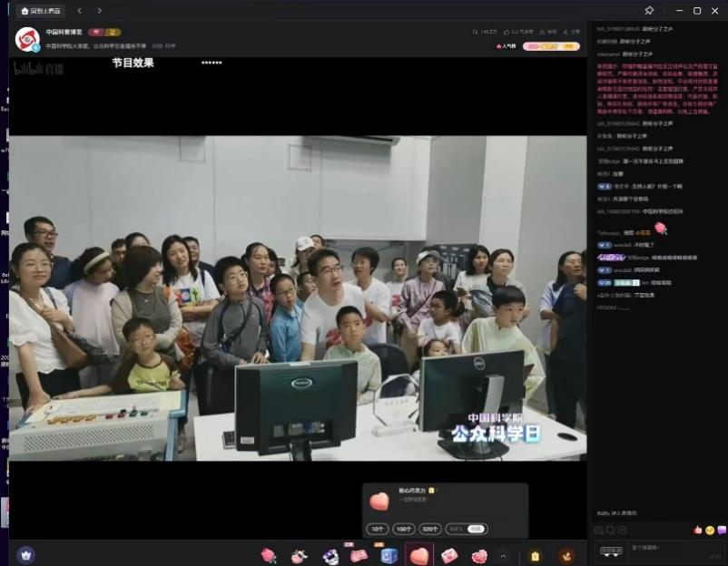Select the cow gift icon
This screenshot has width=728, height=566.
coord(299,555)
